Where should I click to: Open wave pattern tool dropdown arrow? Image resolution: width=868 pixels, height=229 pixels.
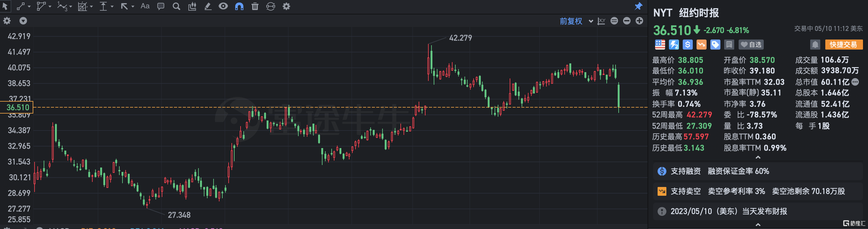click(x=70, y=6)
